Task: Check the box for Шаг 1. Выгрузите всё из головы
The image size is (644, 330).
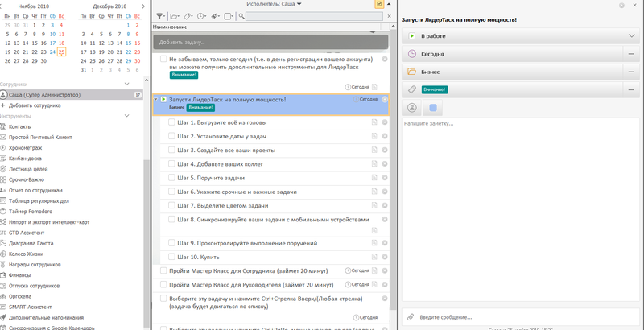Action: click(x=172, y=122)
